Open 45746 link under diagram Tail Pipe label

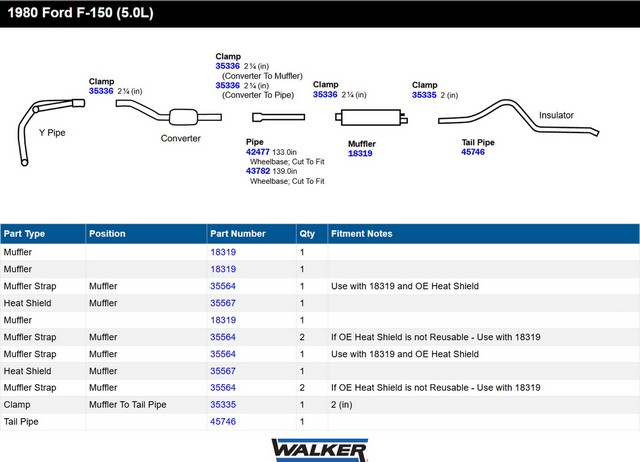point(473,152)
